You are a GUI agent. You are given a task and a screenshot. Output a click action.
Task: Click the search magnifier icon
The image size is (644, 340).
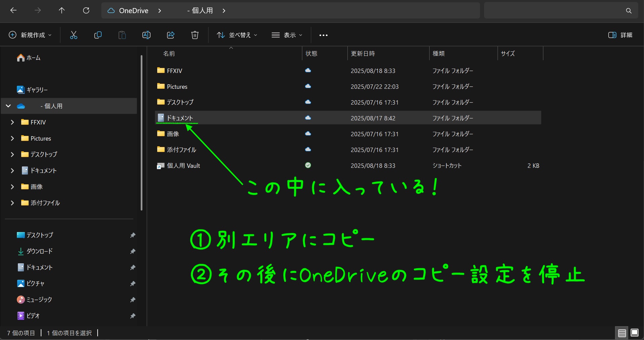click(629, 11)
